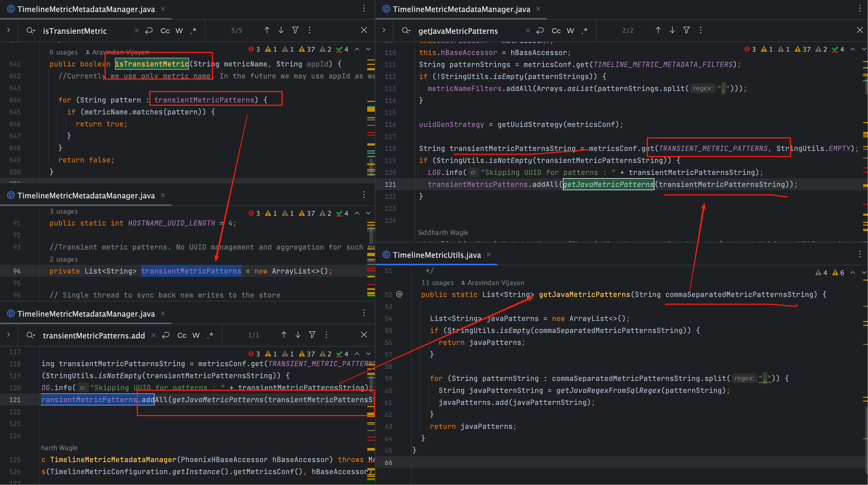Screen dimensions: 868x485
Task: Go to next occurrence of isTransientMetric
Action: tap(281, 30)
